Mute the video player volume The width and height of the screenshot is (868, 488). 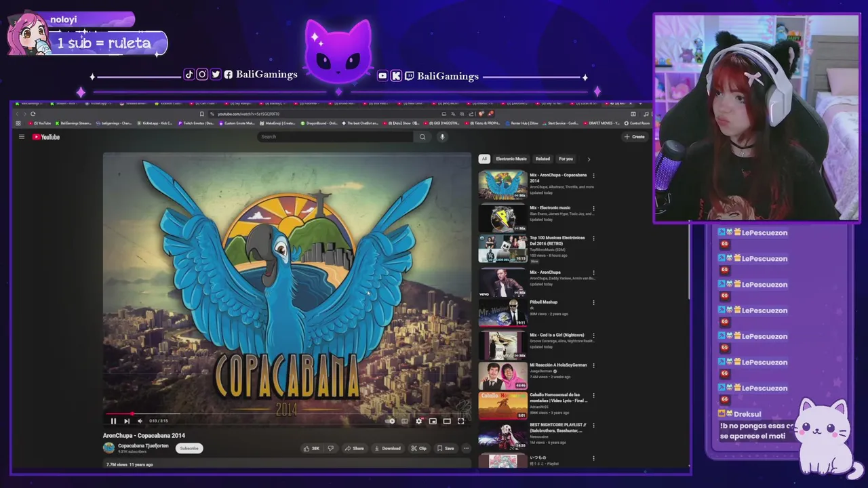click(x=140, y=421)
